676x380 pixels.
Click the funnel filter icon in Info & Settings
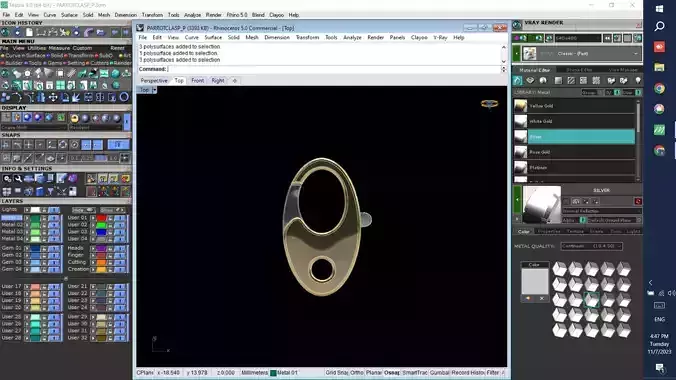click(50, 191)
